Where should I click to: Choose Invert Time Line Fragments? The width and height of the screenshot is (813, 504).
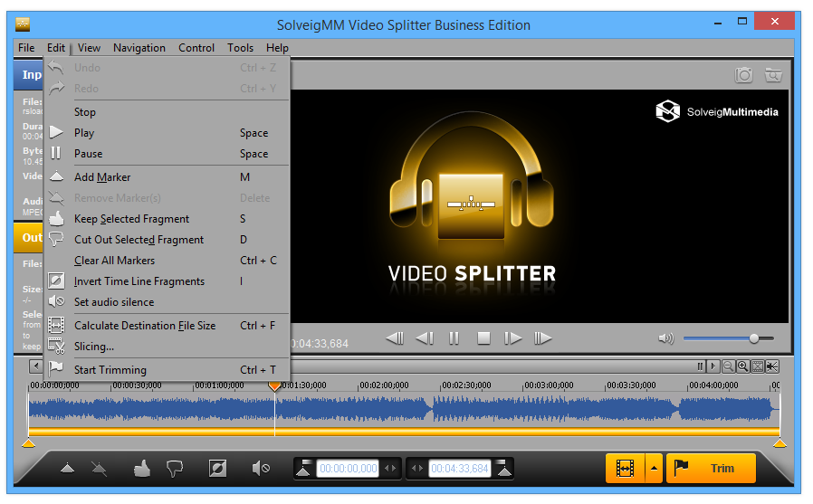[x=167, y=281]
